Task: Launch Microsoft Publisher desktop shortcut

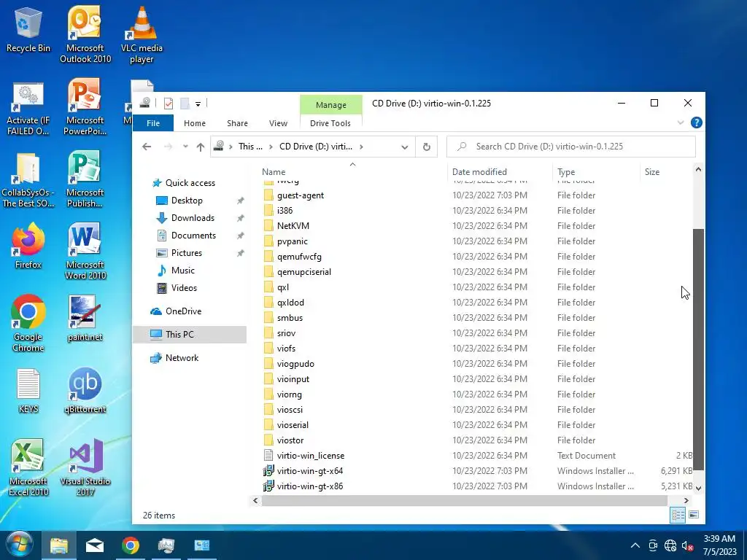Action: click(85, 179)
